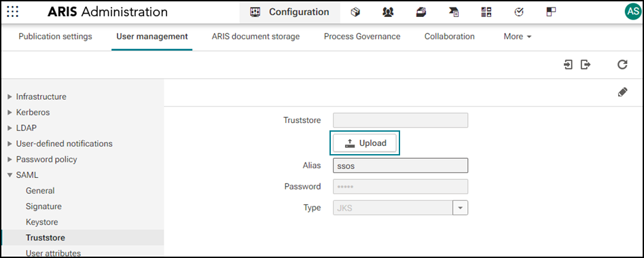Expand the Password policy node arrow
644x258 pixels.
(x=10, y=160)
